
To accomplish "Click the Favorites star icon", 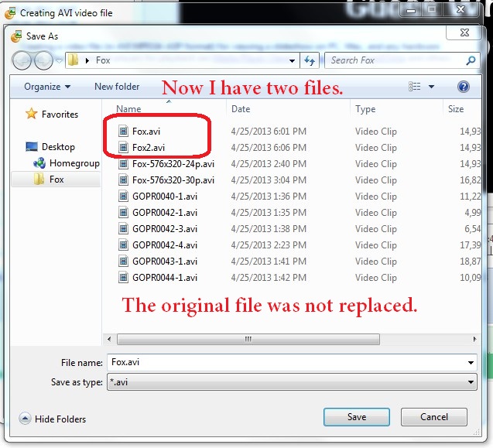I will [32, 114].
